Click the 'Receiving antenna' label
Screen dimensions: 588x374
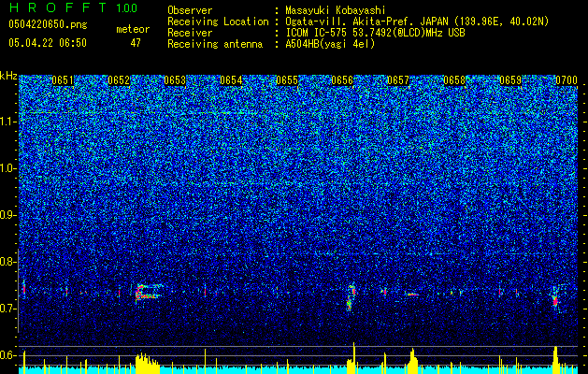[x=215, y=44]
